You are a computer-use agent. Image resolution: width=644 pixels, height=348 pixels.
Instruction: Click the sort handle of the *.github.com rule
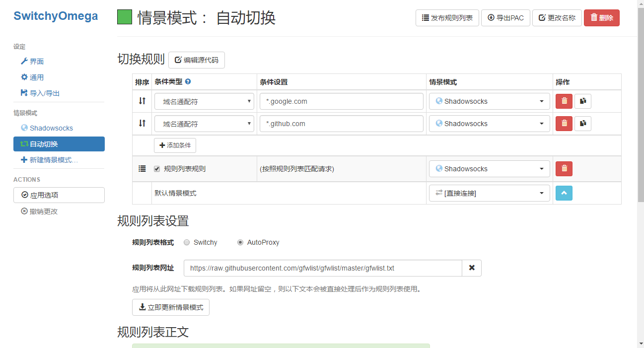[x=142, y=123]
